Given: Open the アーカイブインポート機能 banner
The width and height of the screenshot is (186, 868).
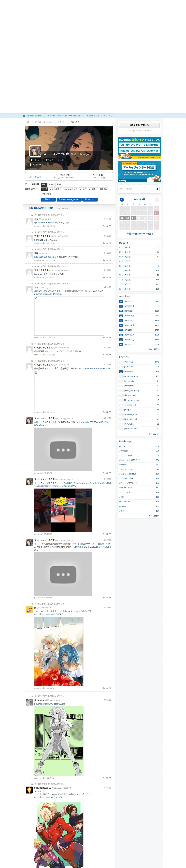Looking at the screenshot, I should (x=139, y=172).
